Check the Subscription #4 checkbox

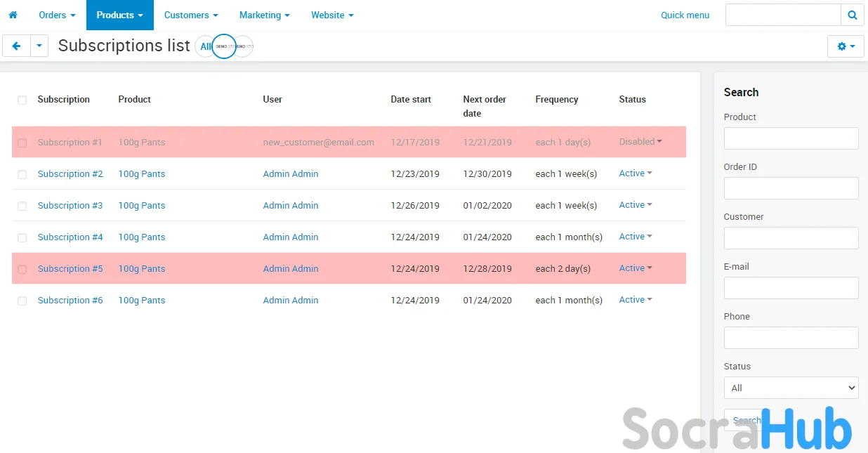coord(22,237)
